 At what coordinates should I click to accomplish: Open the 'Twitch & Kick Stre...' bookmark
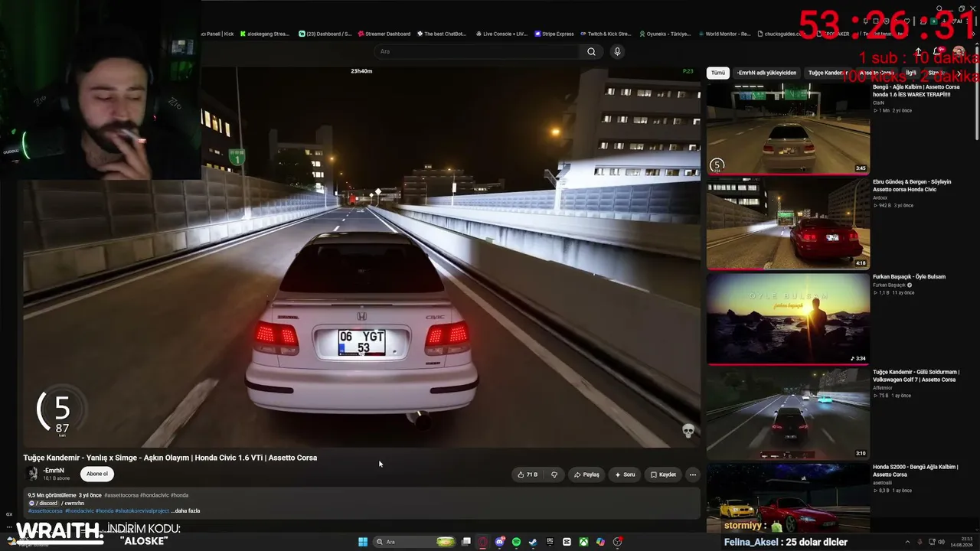[x=606, y=34]
